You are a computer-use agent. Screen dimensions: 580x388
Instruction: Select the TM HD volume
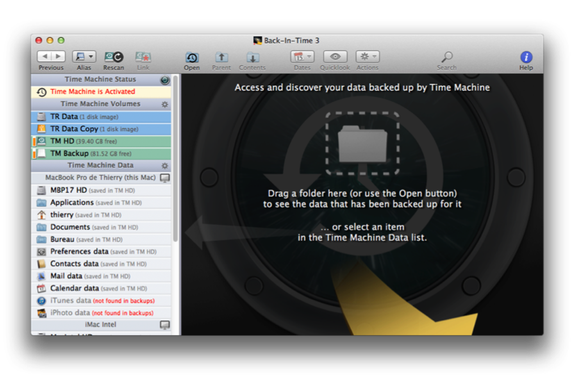101,141
